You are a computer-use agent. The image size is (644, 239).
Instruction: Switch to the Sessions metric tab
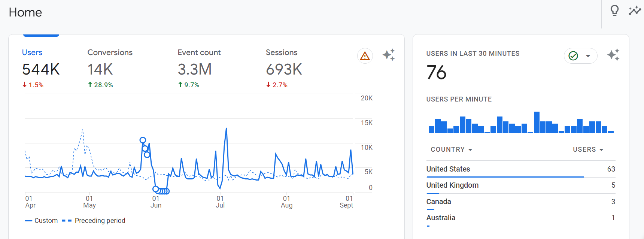click(x=282, y=53)
